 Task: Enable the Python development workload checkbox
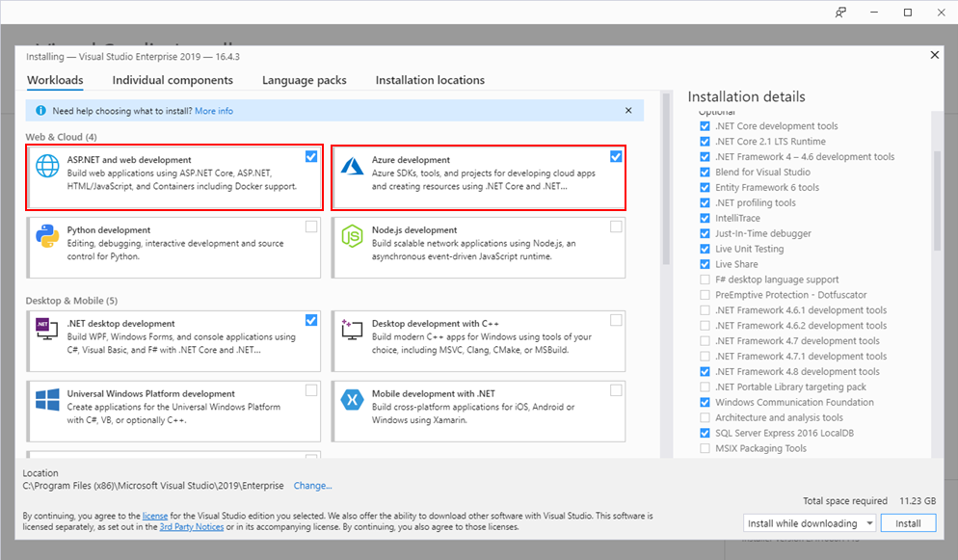(x=311, y=227)
